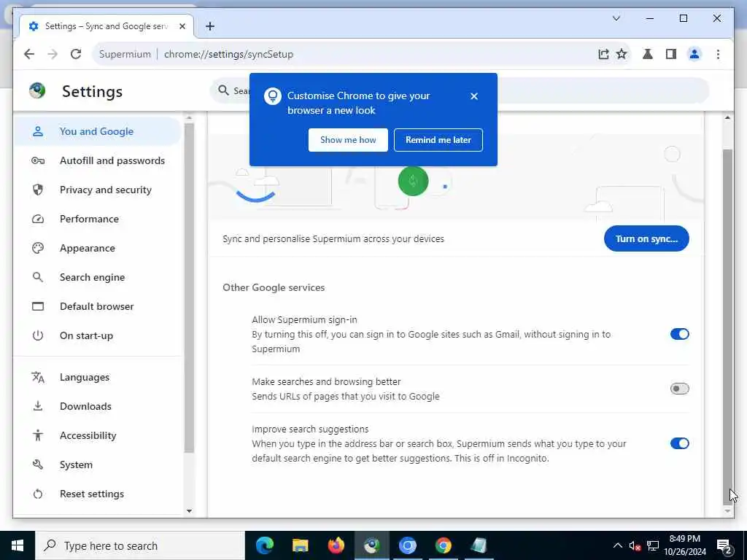This screenshot has height=560, width=747.
Task: Close the Settings tab
Action: click(182, 26)
